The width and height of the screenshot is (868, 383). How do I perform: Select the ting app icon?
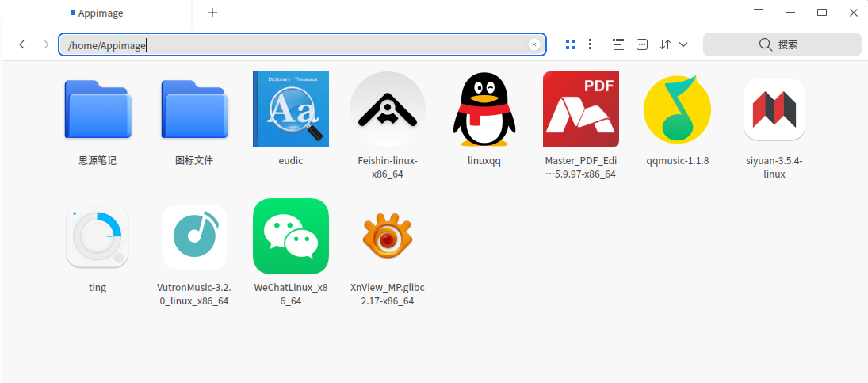[x=98, y=236]
